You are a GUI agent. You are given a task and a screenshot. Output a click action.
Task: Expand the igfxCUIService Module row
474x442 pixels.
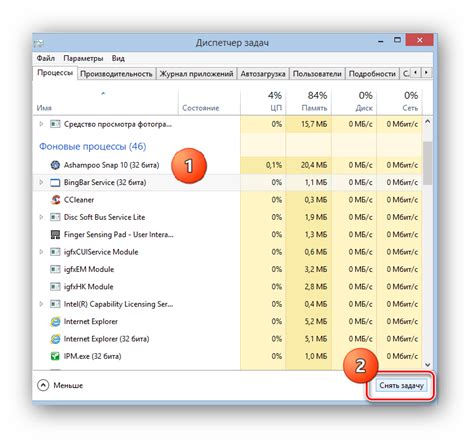click(41, 252)
